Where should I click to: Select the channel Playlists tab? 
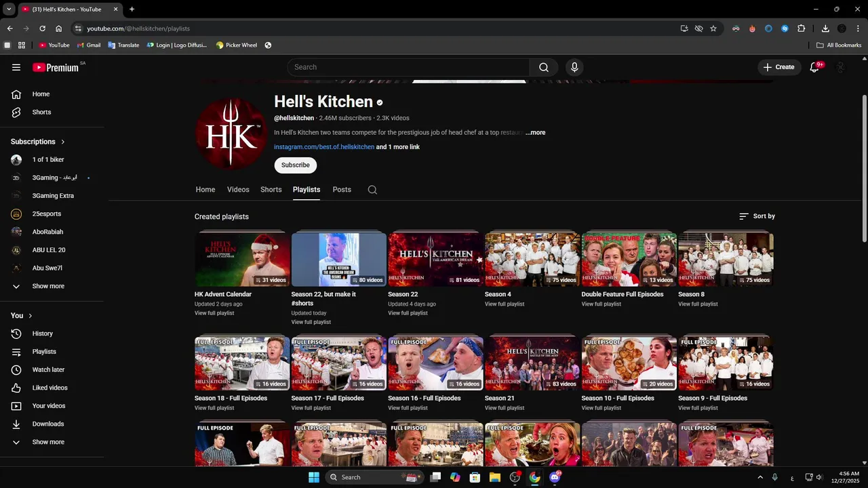coord(307,190)
